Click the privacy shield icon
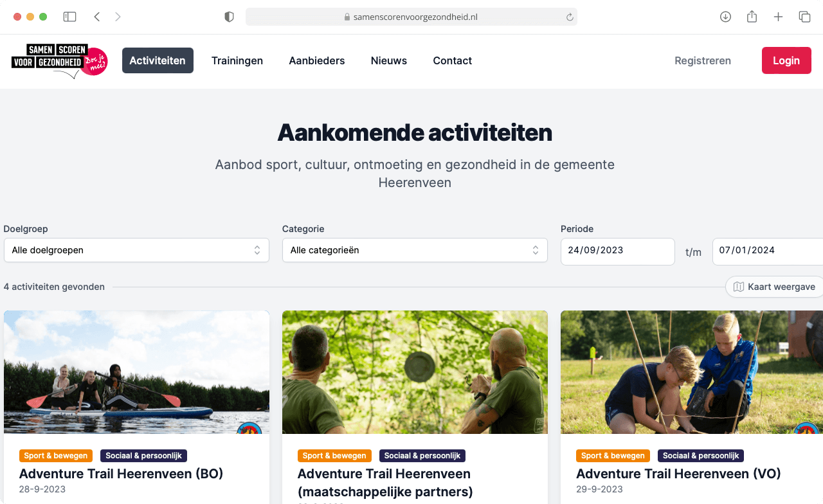 click(x=229, y=17)
